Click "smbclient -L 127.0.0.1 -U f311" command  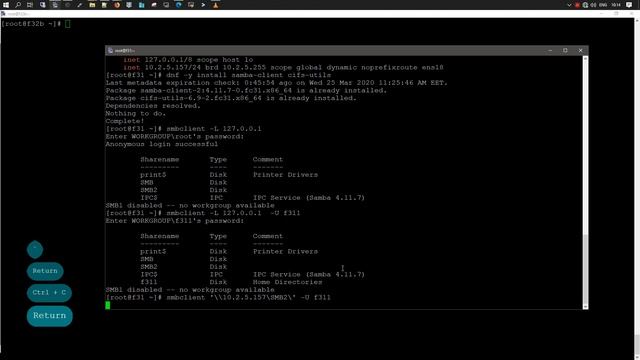(233, 213)
